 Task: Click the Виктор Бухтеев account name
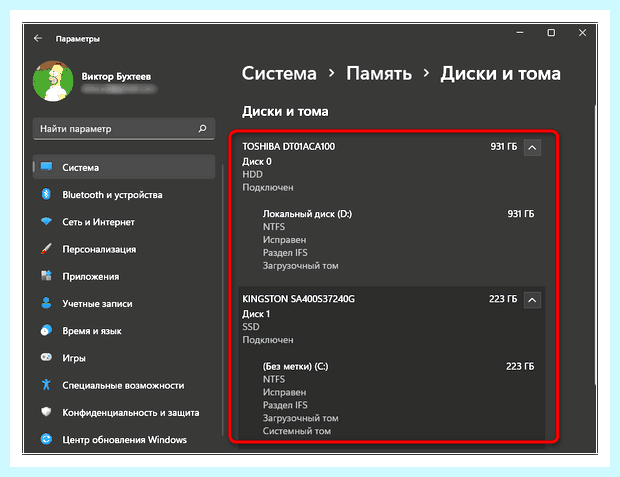116,76
